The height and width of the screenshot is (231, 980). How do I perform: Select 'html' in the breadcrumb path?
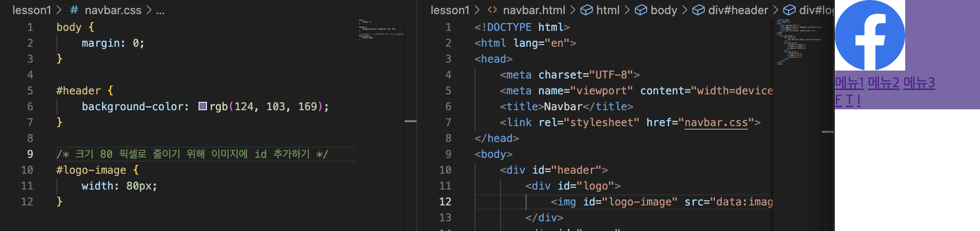tap(608, 10)
